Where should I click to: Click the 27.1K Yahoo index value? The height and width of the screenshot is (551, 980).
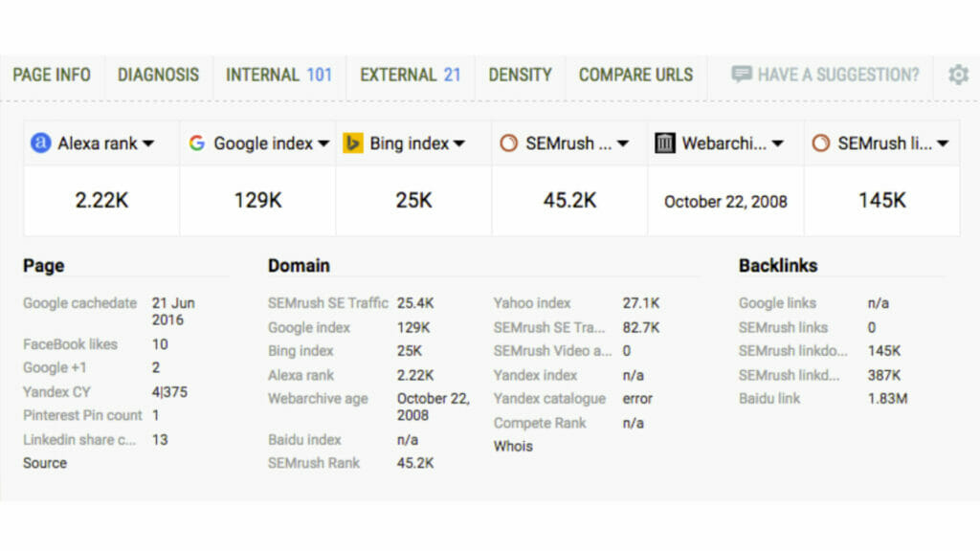641,303
